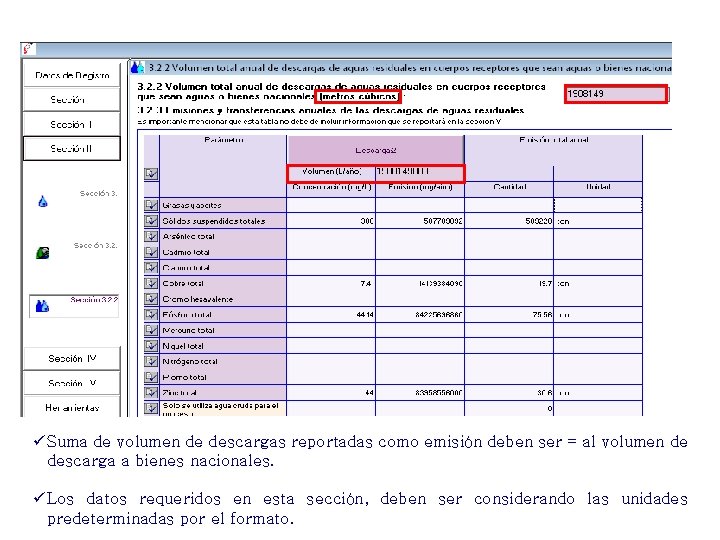The width and height of the screenshot is (720, 540).
Task: Click the row icon beside Grasas y aceites
Action: pyautogui.click(x=151, y=205)
